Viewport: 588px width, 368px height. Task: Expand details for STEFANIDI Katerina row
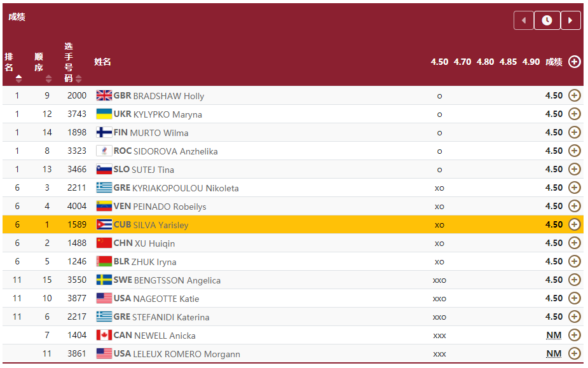pos(574,317)
